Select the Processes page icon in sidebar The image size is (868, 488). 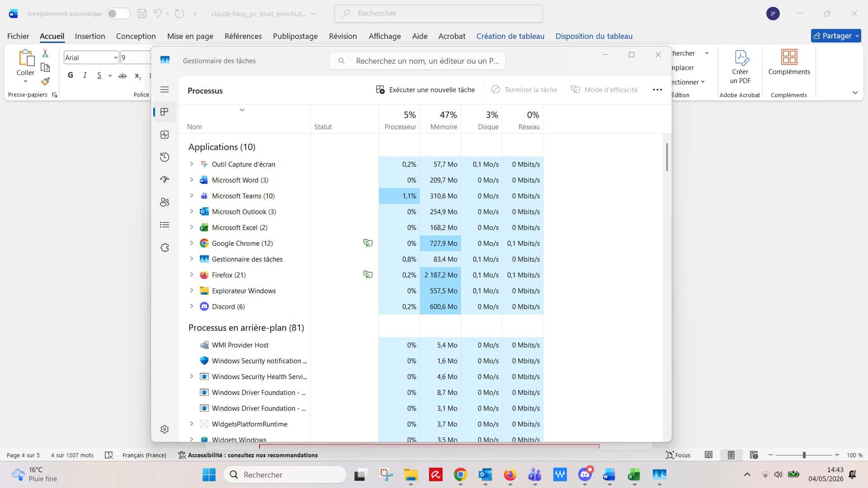pyautogui.click(x=165, y=112)
